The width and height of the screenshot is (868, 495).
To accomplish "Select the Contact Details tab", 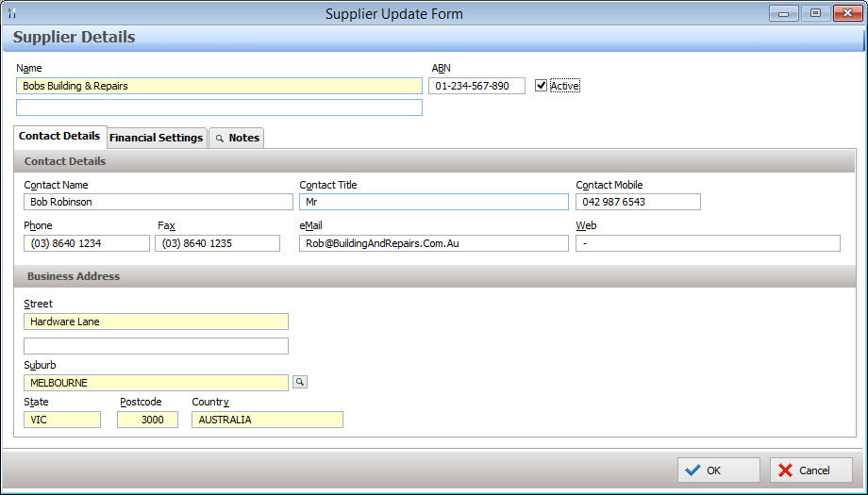I will click(x=59, y=136).
